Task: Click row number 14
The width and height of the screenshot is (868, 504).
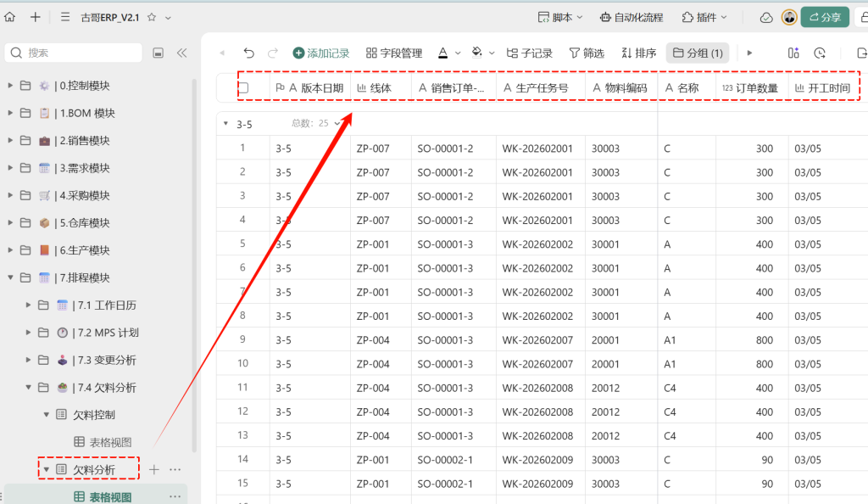Action: point(242,459)
